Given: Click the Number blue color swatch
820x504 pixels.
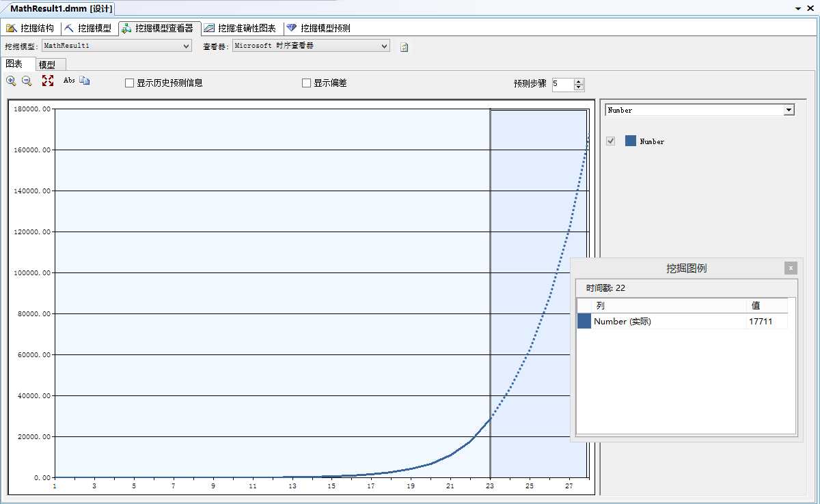Looking at the screenshot, I should pos(631,141).
